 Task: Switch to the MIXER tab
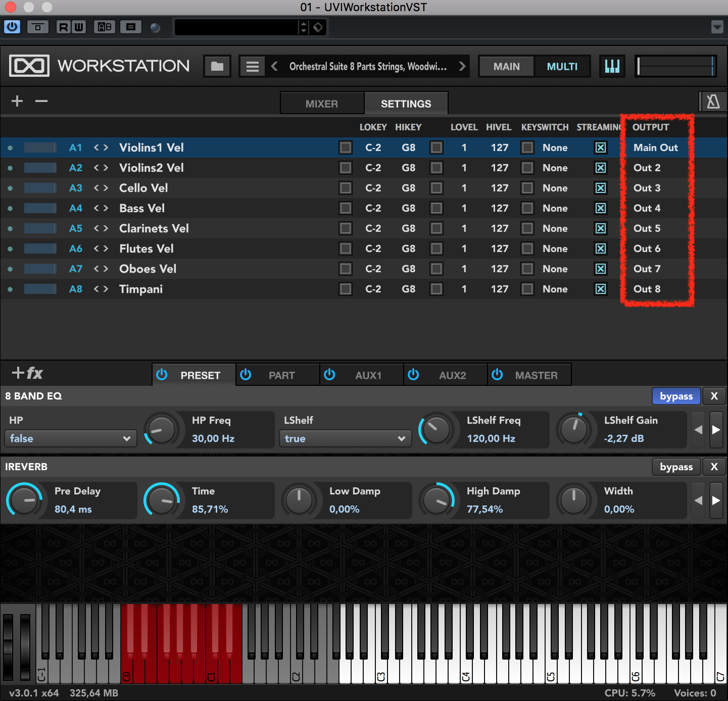coord(322,104)
